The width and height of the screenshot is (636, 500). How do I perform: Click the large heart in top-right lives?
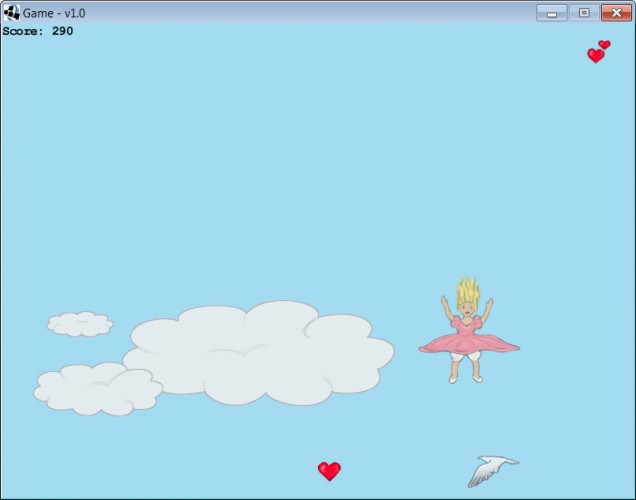595,56
